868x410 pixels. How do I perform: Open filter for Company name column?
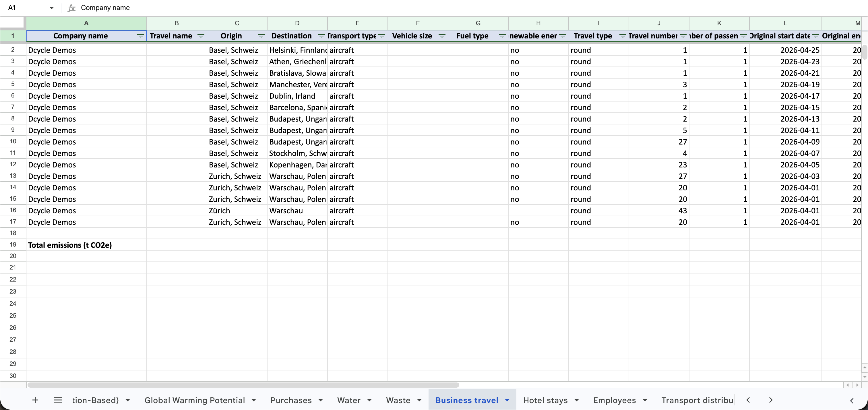pyautogui.click(x=141, y=36)
